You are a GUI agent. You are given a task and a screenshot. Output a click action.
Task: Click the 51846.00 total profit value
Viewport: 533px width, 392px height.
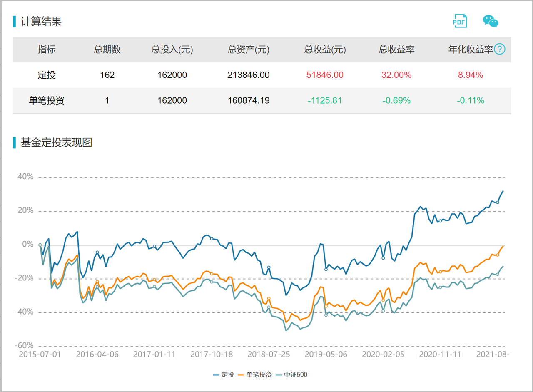(x=325, y=75)
